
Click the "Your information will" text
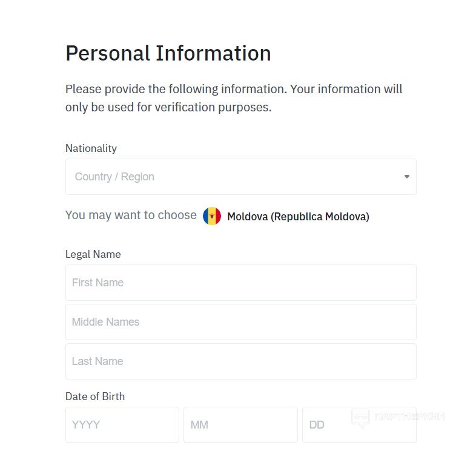pos(346,89)
